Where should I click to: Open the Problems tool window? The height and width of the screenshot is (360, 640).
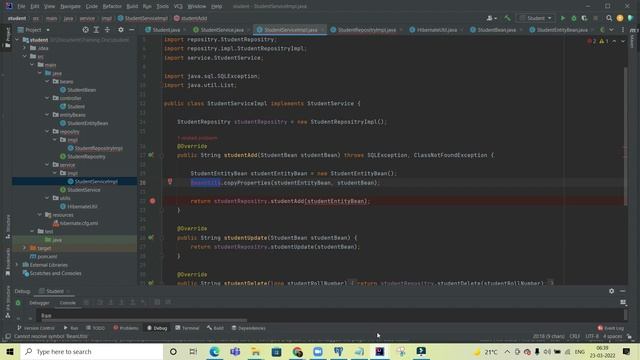pyautogui.click(x=126, y=328)
